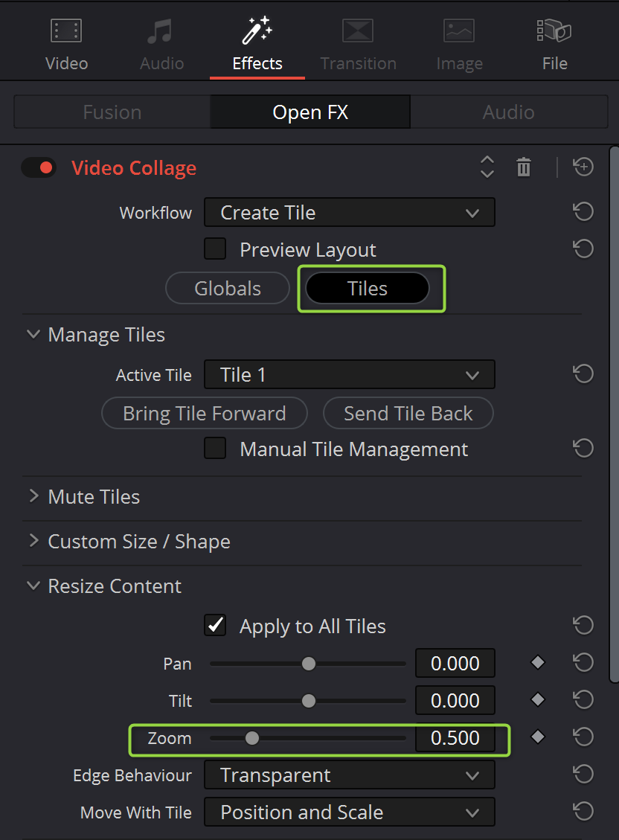Click the Zoom slider handle
The height and width of the screenshot is (840, 619).
coord(252,738)
